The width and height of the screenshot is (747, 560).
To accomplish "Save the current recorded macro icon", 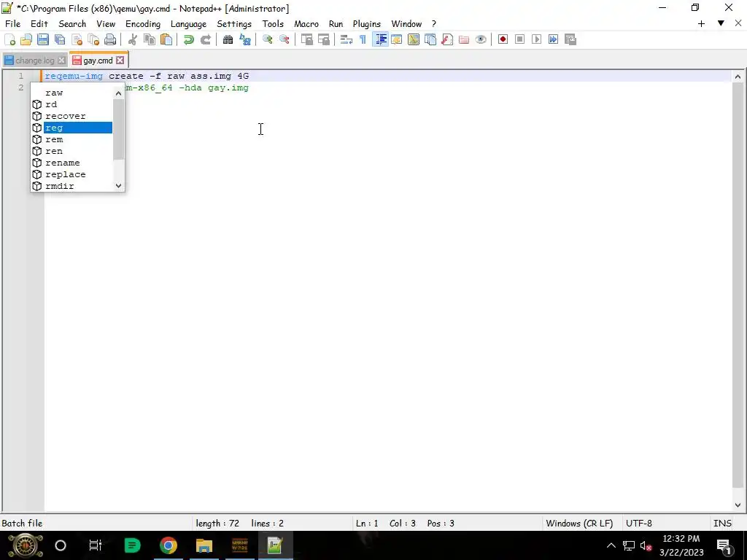I will (570, 39).
